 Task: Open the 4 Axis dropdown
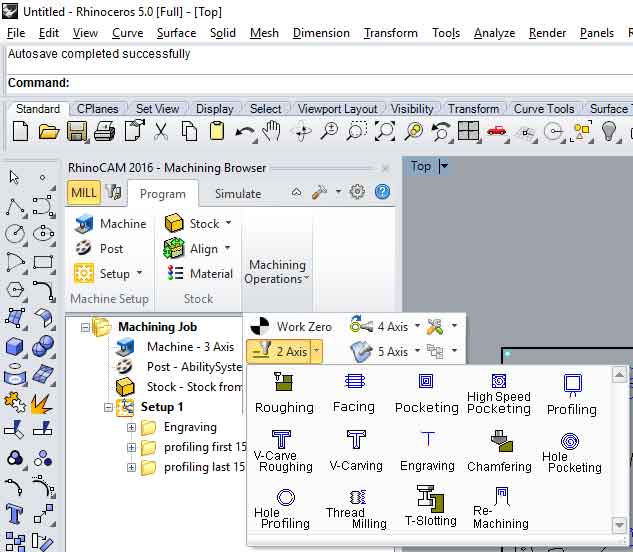pyautogui.click(x=417, y=325)
